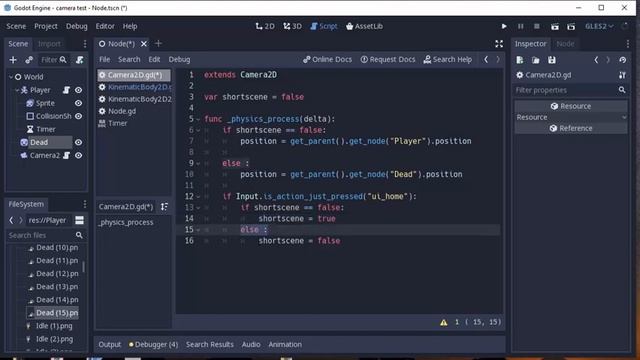The width and height of the screenshot is (640, 360).
Task: Click the Search files input field
Action: point(46,235)
